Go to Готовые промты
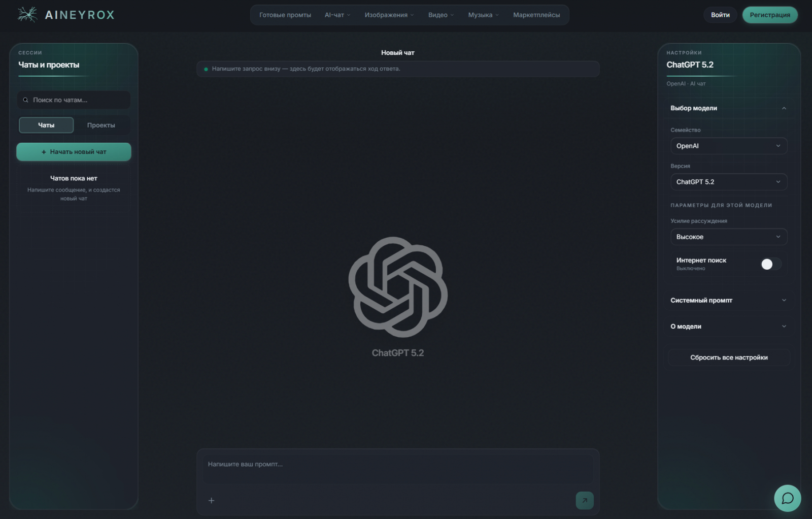 285,15
